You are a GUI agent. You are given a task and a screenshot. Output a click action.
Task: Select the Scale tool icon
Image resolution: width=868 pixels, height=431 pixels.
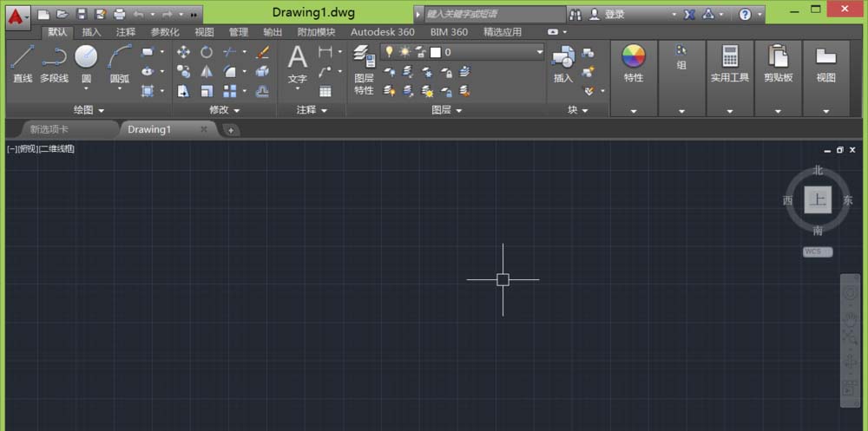coord(207,91)
